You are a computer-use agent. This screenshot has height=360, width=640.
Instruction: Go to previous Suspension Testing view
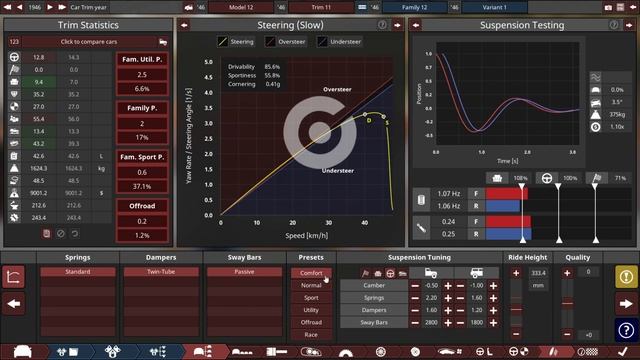[x=416, y=25]
